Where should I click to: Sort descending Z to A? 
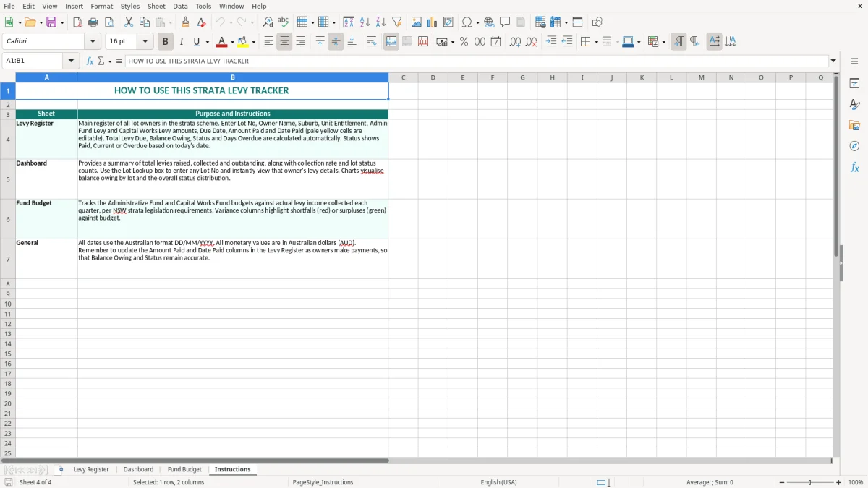pos(380,22)
